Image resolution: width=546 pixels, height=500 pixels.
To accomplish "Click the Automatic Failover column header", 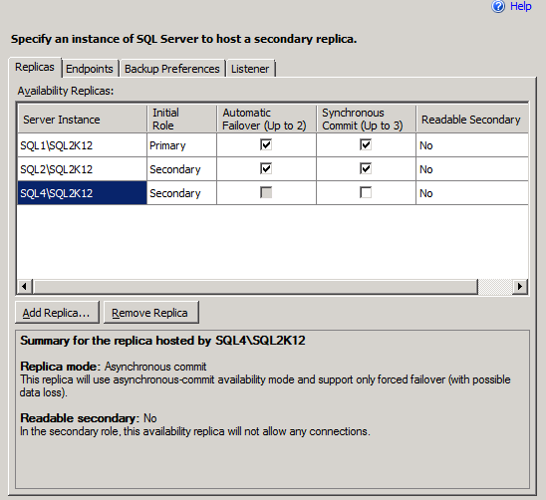I will pos(266,119).
